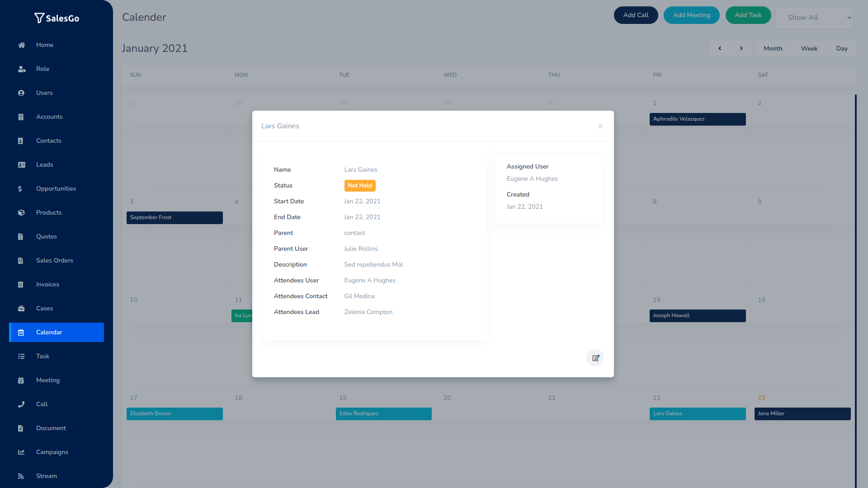Click the Cases icon in sidebar
The height and width of the screenshot is (488, 868).
21,308
